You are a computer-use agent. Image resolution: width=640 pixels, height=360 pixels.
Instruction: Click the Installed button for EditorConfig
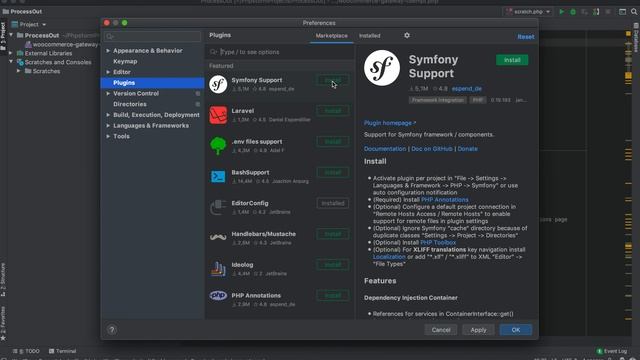333,203
